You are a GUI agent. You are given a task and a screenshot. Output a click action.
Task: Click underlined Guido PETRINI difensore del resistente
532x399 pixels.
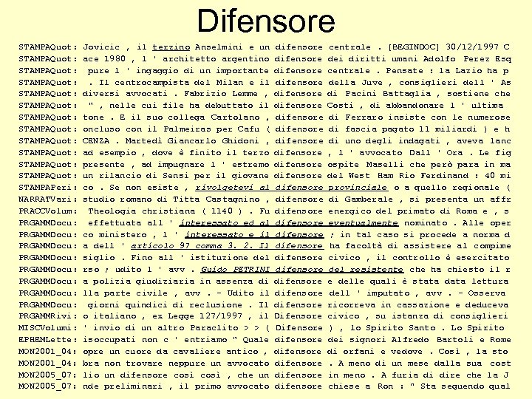302,270
